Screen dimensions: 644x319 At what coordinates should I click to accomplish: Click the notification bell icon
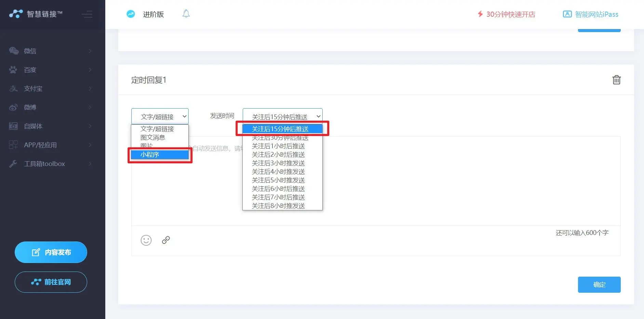tap(186, 14)
